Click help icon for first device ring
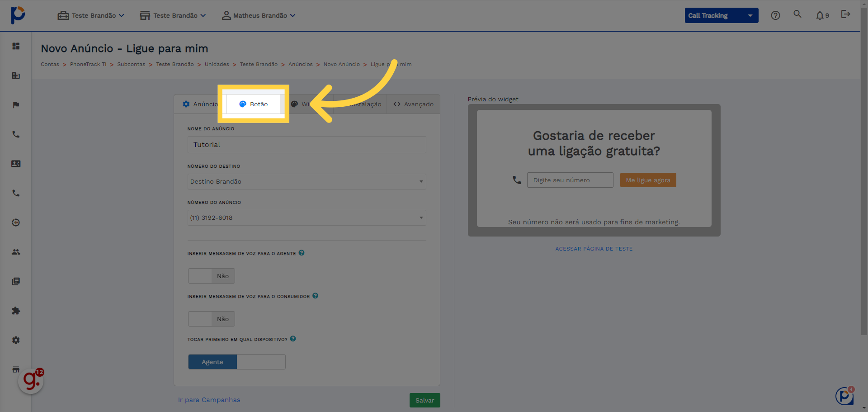 click(293, 339)
